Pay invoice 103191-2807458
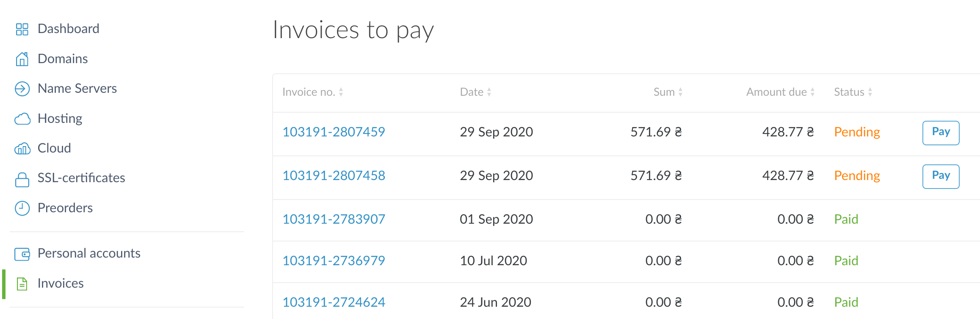This screenshot has width=980, height=319. (x=941, y=176)
